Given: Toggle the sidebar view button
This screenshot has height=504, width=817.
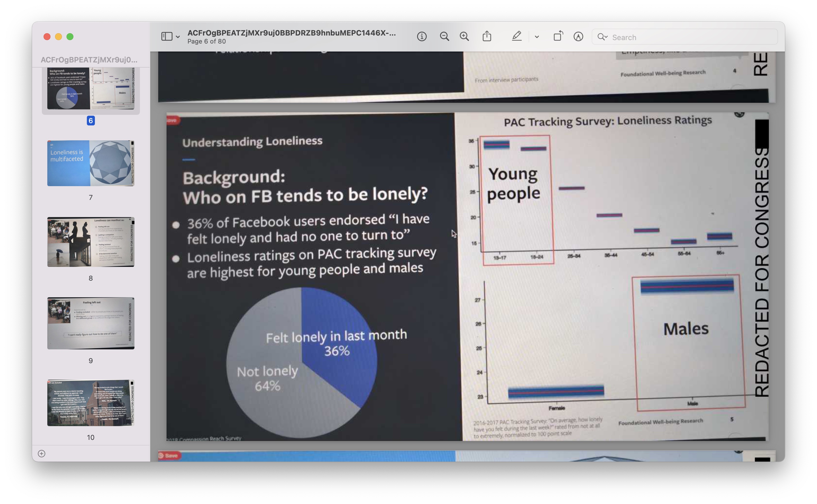Looking at the screenshot, I should coord(167,37).
